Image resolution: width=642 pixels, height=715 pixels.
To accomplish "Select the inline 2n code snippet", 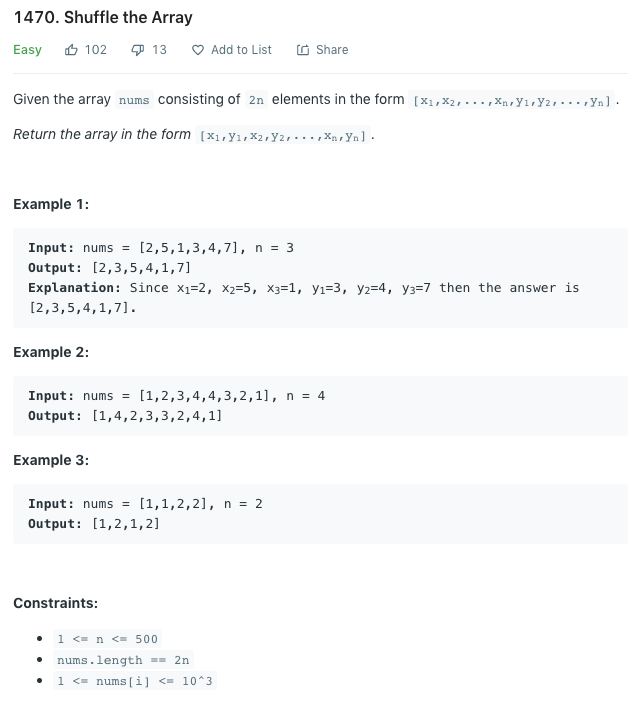I will [x=256, y=100].
